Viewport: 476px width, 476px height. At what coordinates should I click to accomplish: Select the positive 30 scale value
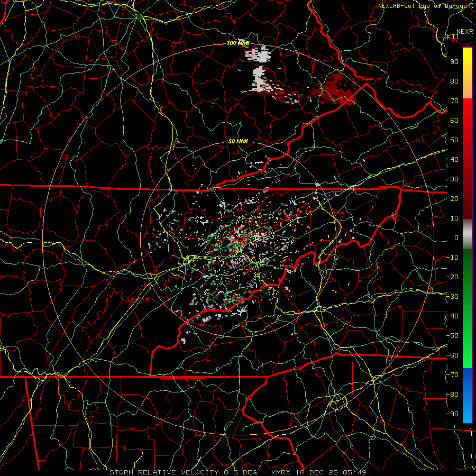(454, 179)
